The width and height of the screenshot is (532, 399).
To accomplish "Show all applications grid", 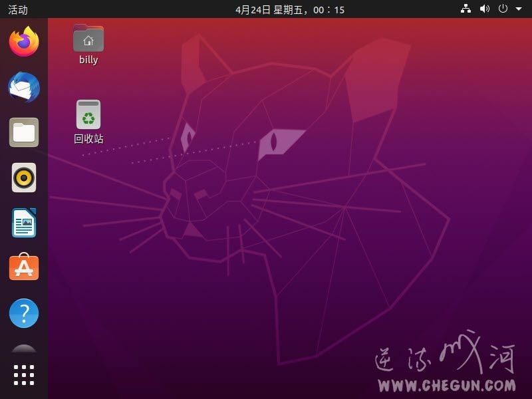I will pos(24,375).
